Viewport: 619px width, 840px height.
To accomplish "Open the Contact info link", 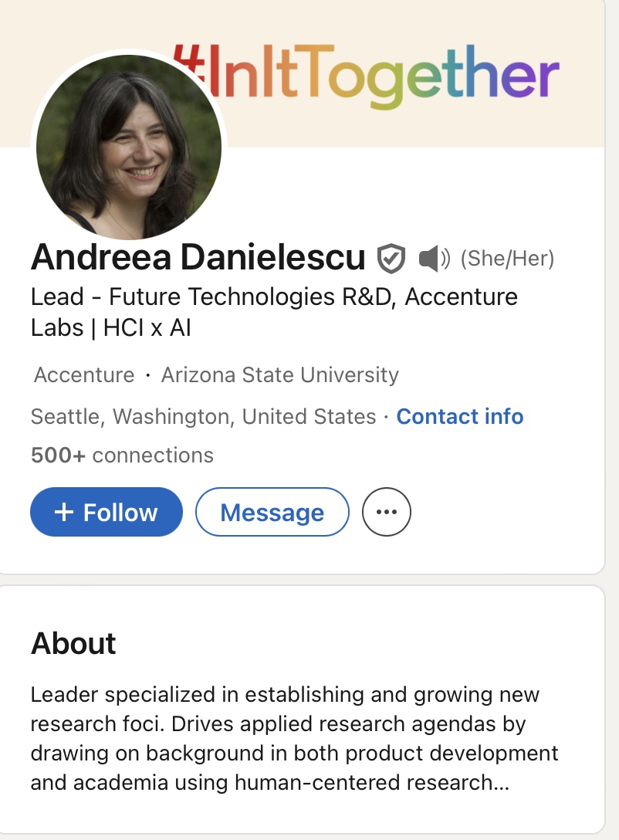I will coord(460,416).
